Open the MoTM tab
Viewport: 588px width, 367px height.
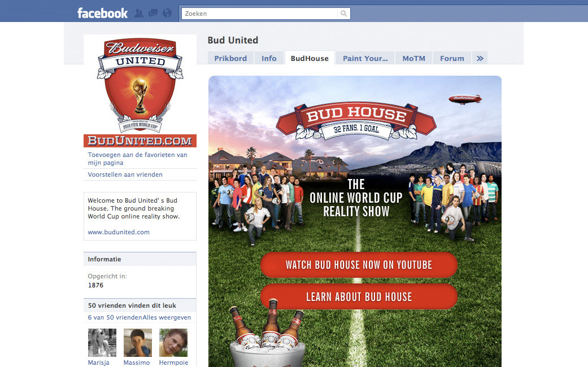tap(413, 58)
